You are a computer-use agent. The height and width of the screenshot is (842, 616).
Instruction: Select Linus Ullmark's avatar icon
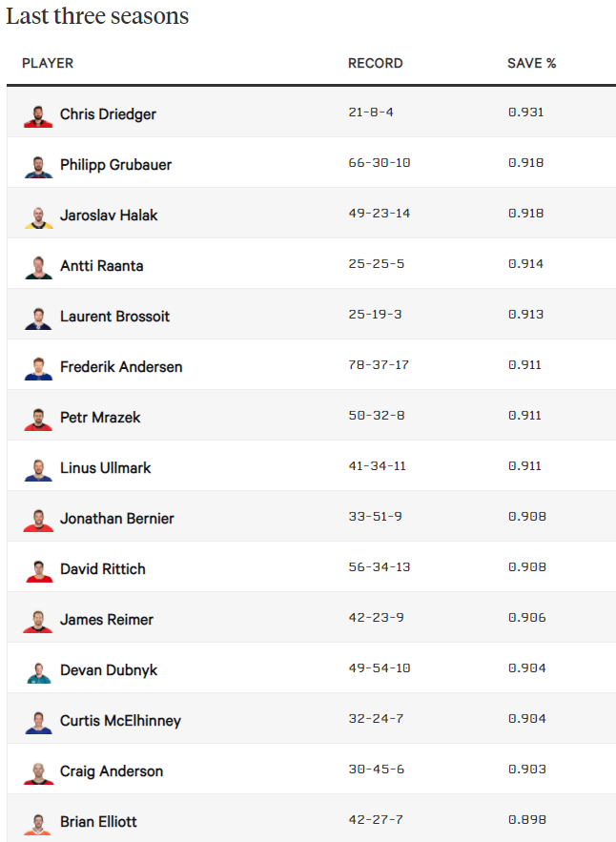pos(38,470)
